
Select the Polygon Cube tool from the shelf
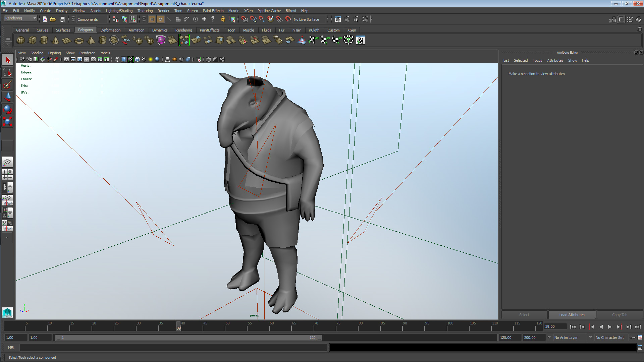[32, 40]
